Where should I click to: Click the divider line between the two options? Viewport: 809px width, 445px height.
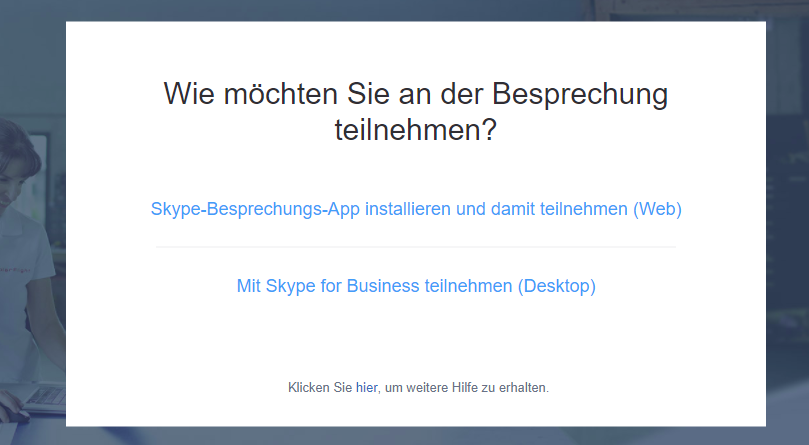click(416, 247)
